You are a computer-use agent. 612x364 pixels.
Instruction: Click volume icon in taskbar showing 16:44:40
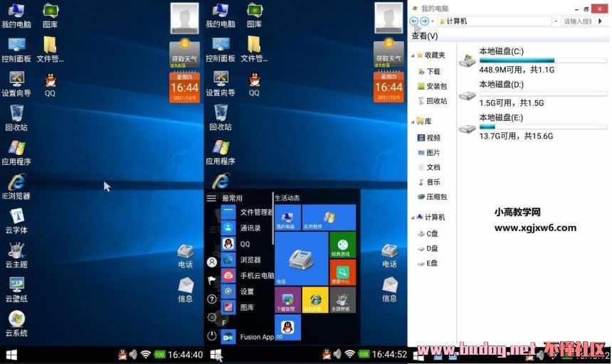(133, 354)
